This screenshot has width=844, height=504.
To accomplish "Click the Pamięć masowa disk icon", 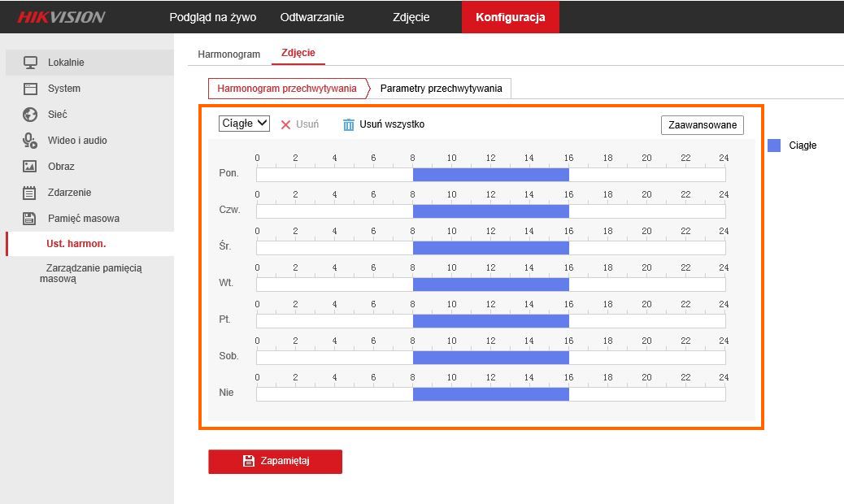I will pos(30,219).
